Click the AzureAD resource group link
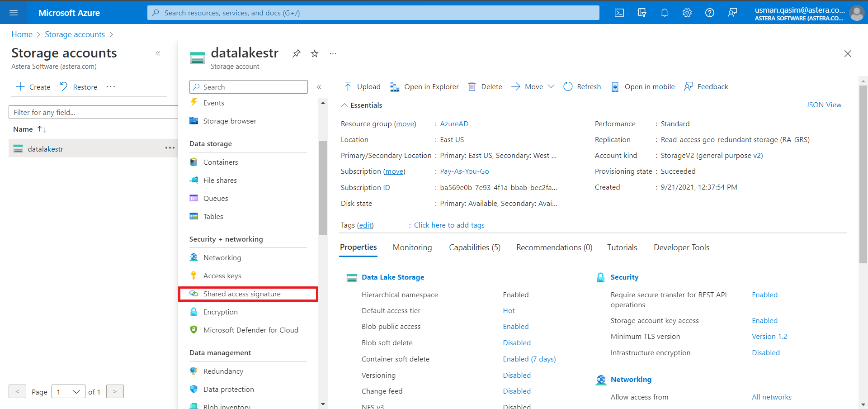Image resolution: width=868 pixels, height=409 pixels. coord(454,124)
